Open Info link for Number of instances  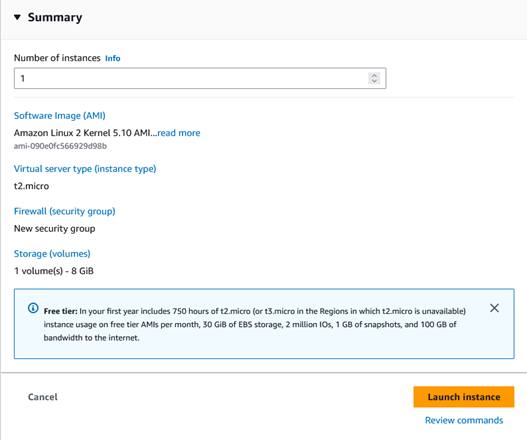(113, 58)
